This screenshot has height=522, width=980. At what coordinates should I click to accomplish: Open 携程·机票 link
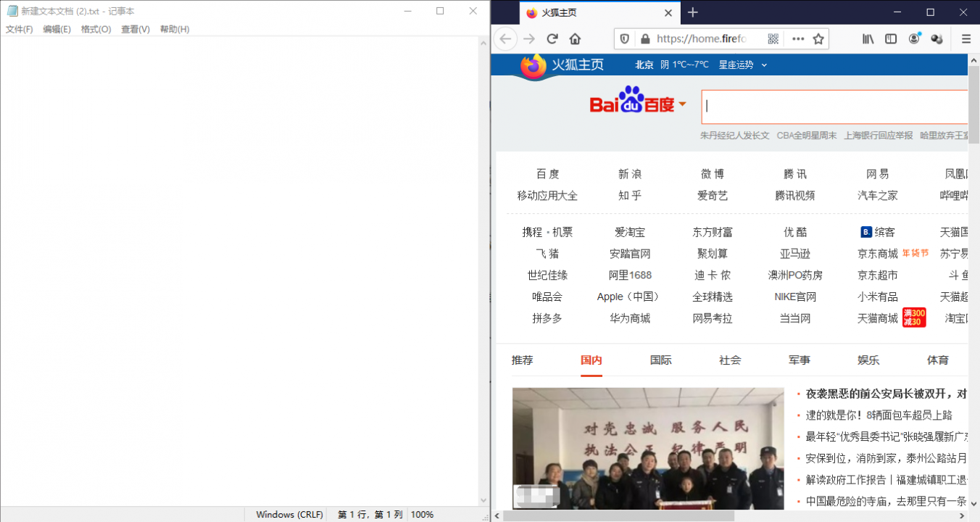tap(547, 232)
